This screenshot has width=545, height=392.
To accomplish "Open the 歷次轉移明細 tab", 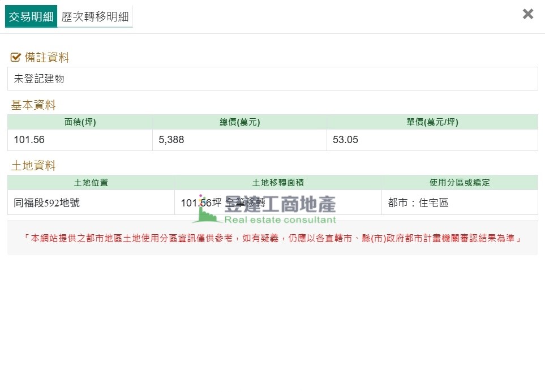I will [x=95, y=17].
